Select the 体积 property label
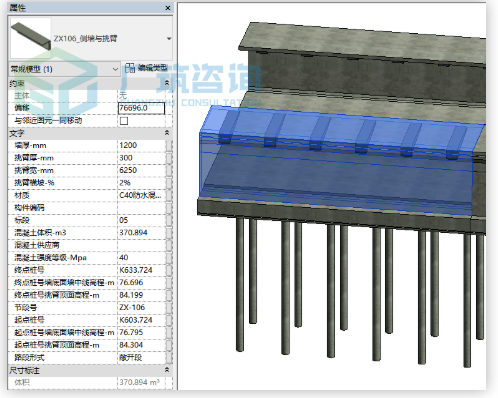Viewport: 498px width, 398px height. click(x=22, y=382)
